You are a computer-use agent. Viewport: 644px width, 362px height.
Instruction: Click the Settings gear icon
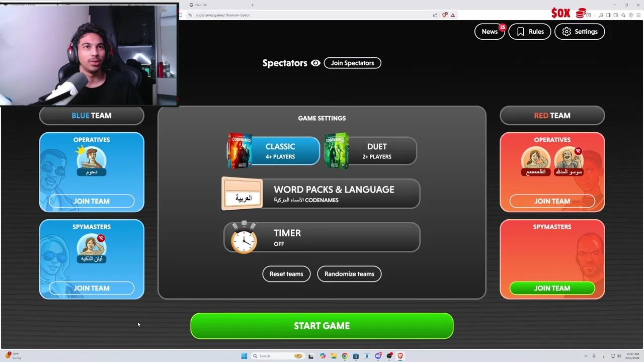point(567,32)
